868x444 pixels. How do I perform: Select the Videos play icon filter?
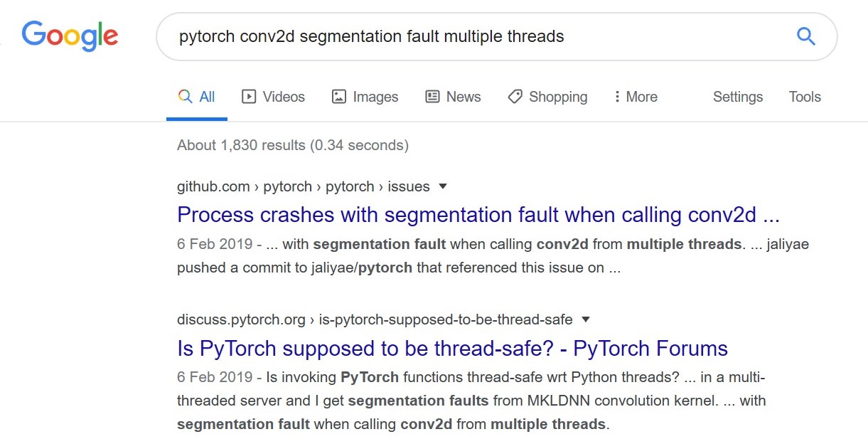point(250,96)
